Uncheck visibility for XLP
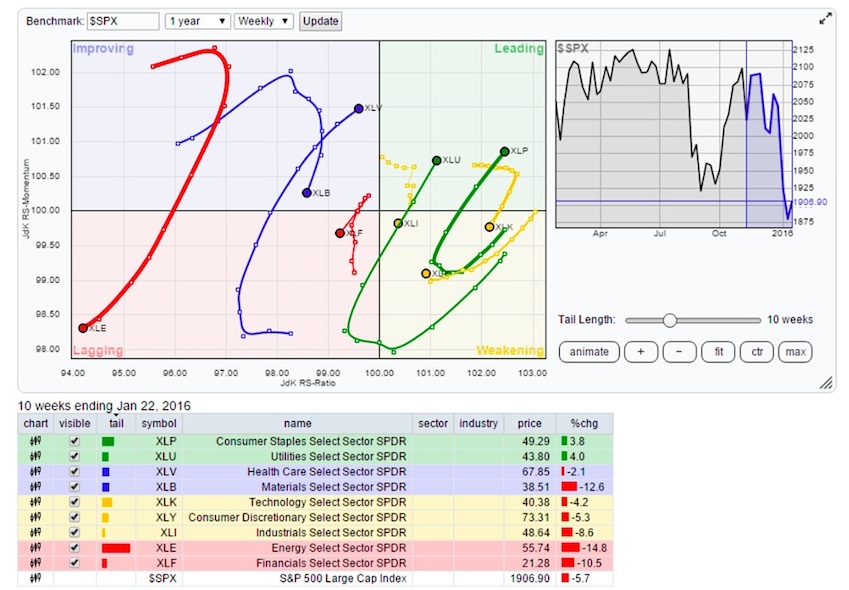 (75, 441)
